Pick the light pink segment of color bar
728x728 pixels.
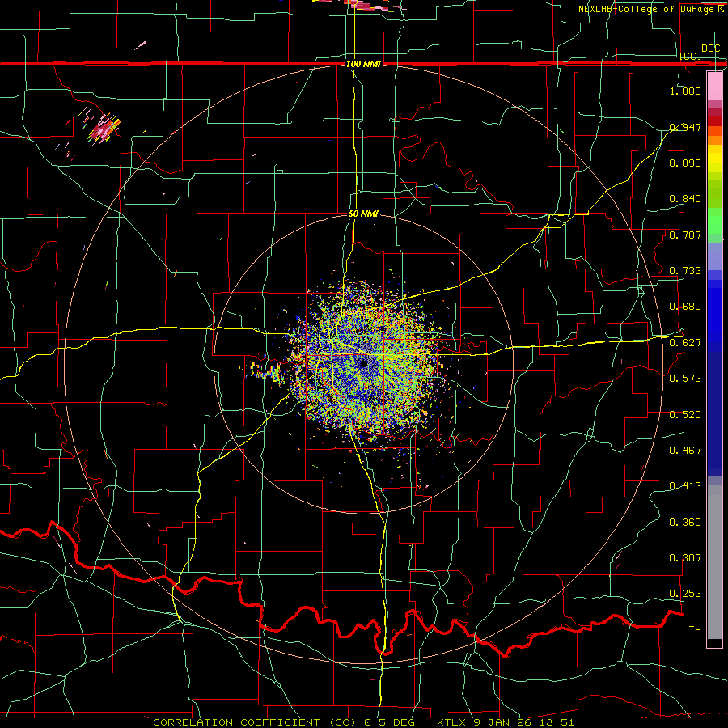(x=714, y=87)
